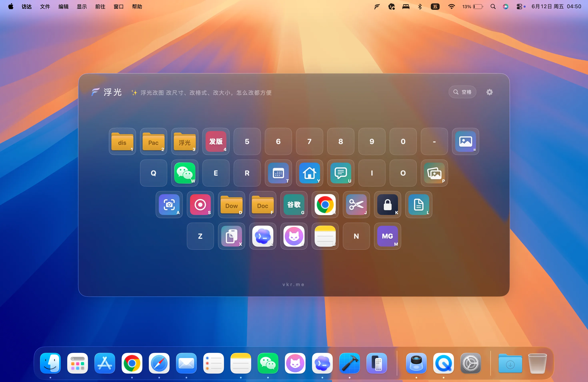Open the Doc folder on key F
Viewport: 588px width, 382px height.
click(x=263, y=205)
